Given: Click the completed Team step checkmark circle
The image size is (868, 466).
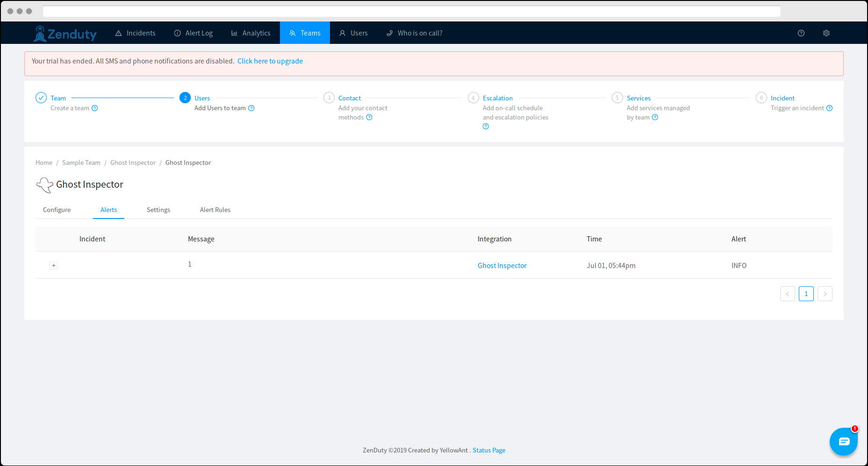Looking at the screenshot, I should 41,98.
